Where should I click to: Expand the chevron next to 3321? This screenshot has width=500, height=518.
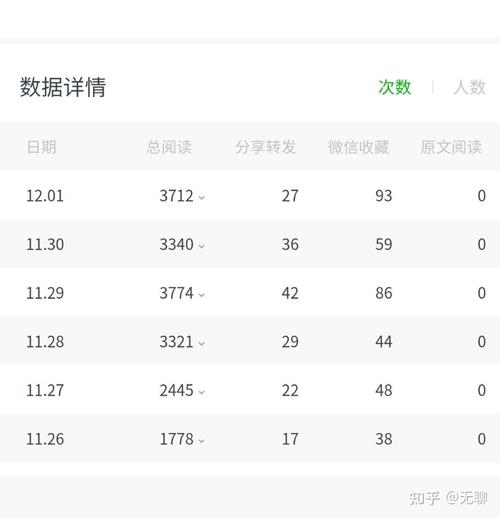pos(201,343)
